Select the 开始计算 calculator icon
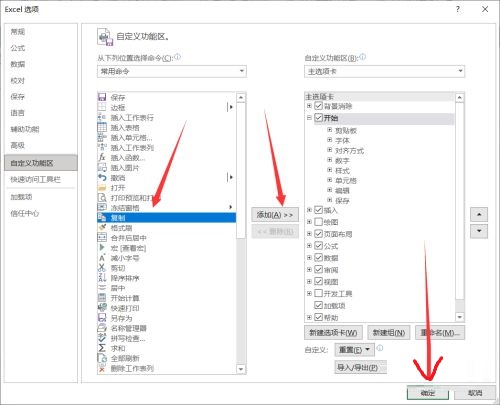The image size is (500, 405). [102, 298]
